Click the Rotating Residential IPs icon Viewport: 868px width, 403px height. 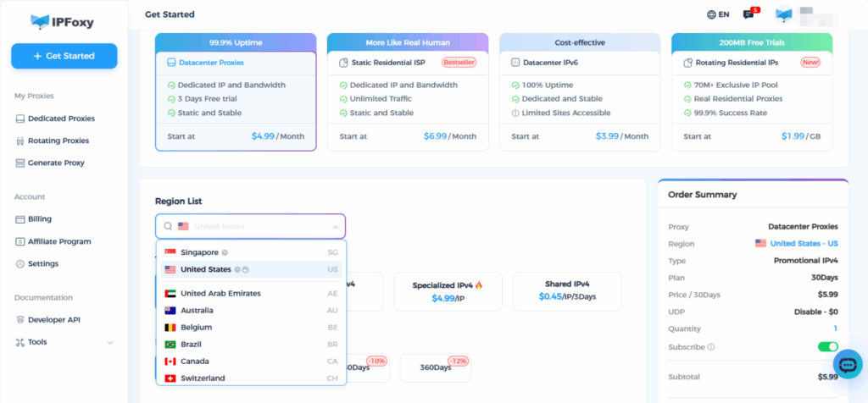687,63
